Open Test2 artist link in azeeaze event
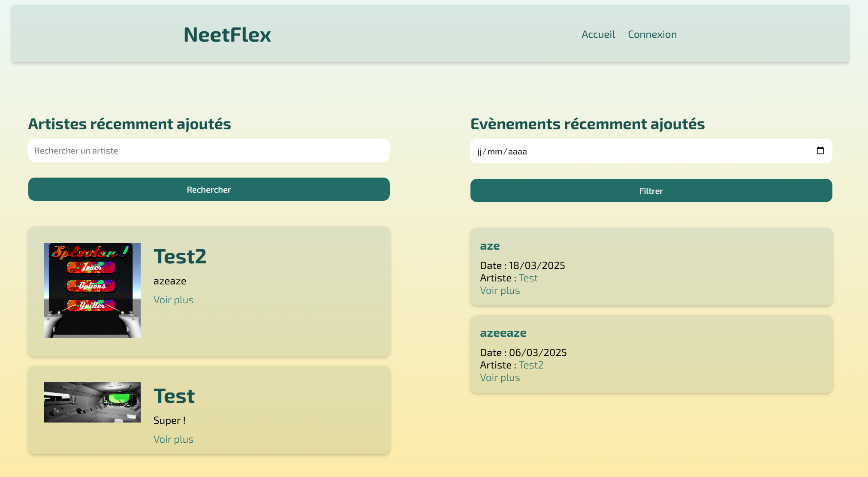 click(x=531, y=365)
